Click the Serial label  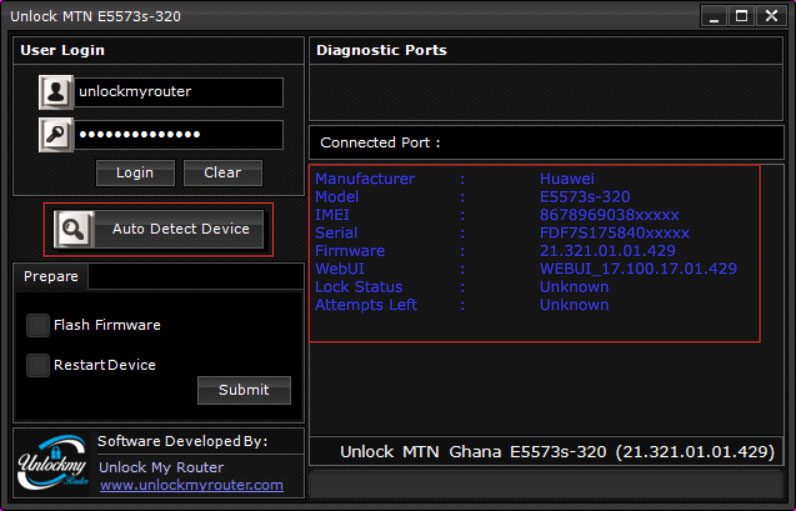pyautogui.click(x=336, y=233)
